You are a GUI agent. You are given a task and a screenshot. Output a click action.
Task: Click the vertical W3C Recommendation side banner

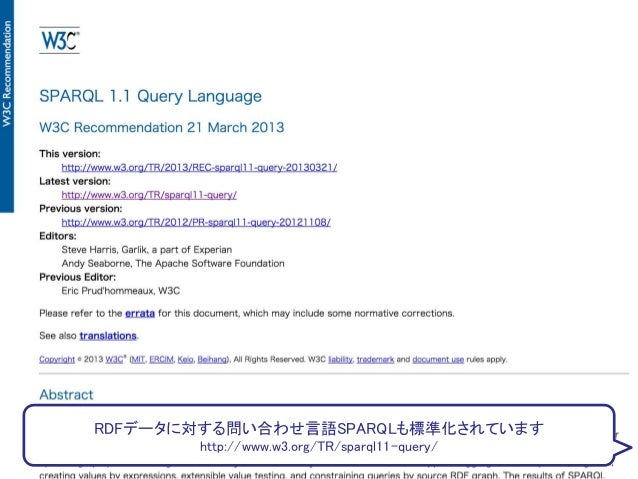click(7, 106)
